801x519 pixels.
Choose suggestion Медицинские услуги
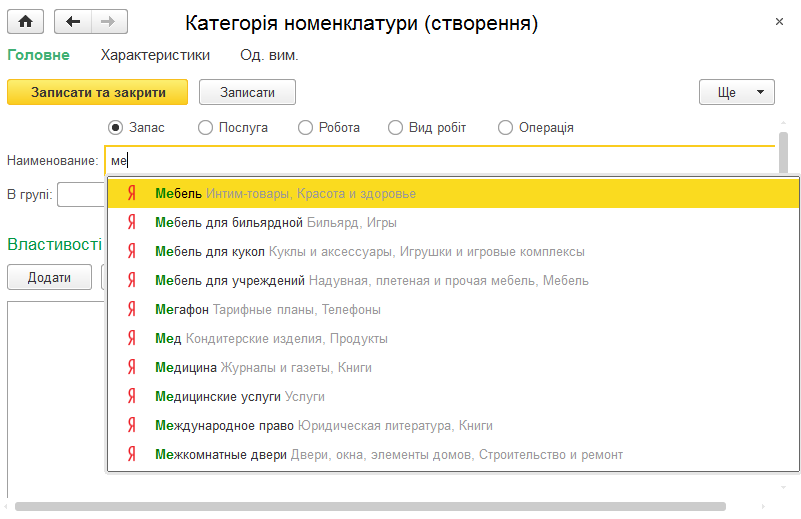coord(453,396)
